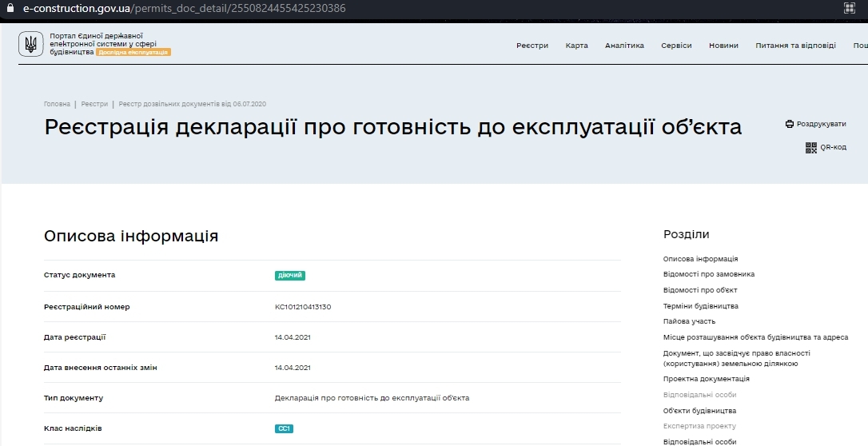Jump to Описова інформація section

[x=700, y=259]
